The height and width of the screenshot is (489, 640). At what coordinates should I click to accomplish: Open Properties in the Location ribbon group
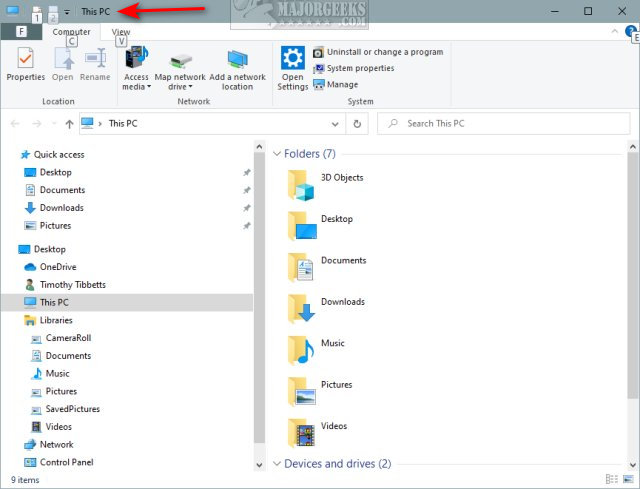point(25,64)
